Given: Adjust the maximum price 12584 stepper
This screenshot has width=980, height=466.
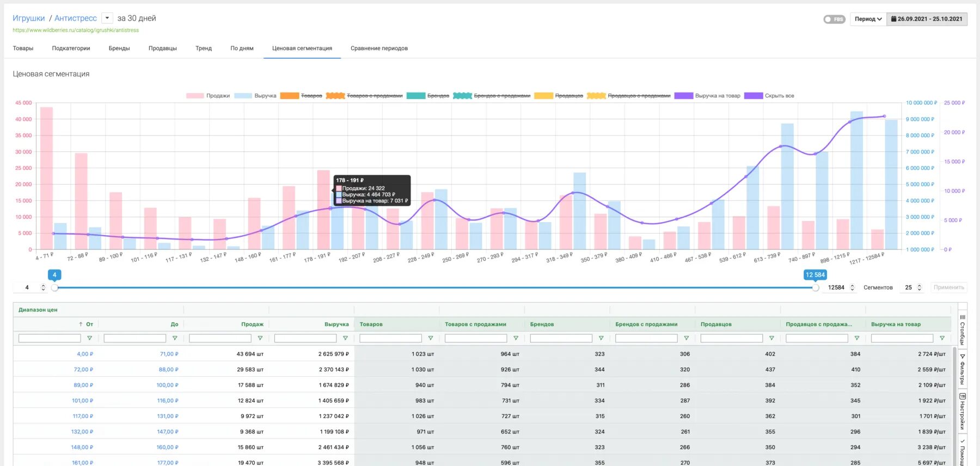Looking at the screenshot, I should pos(852,287).
